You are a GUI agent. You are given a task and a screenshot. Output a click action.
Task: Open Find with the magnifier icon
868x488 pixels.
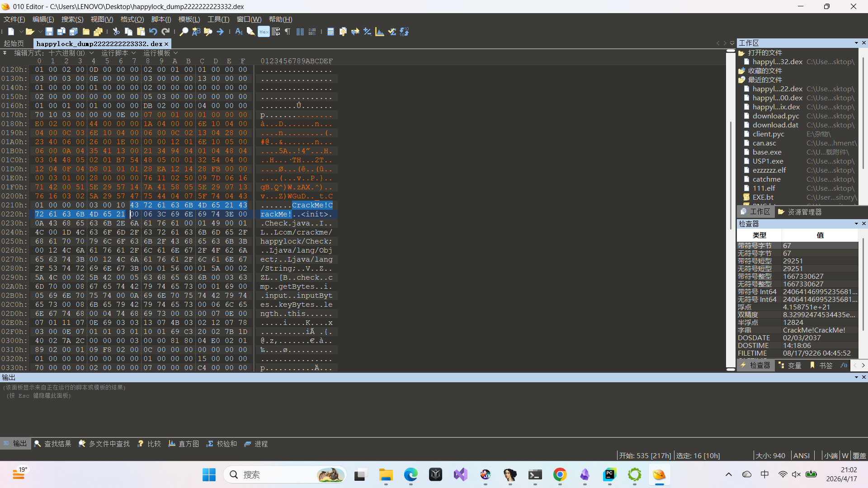click(x=184, y=32)
